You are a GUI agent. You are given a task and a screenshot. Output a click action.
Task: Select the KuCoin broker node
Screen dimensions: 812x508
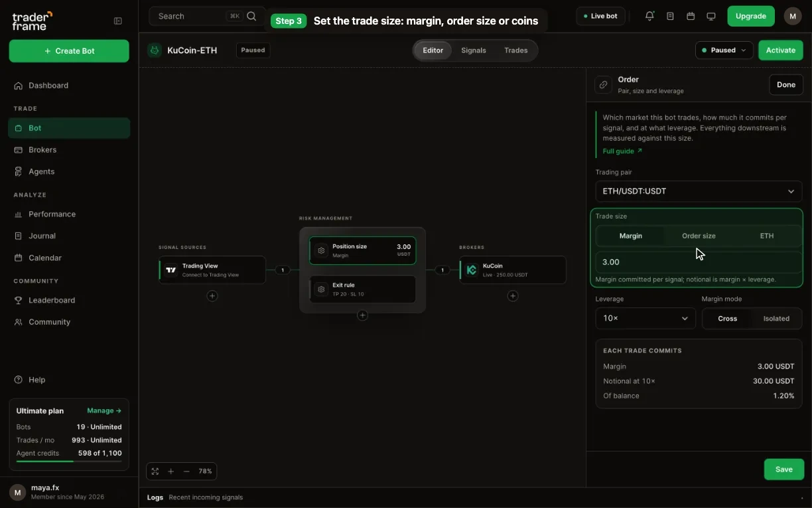click(x=513, y=270)
